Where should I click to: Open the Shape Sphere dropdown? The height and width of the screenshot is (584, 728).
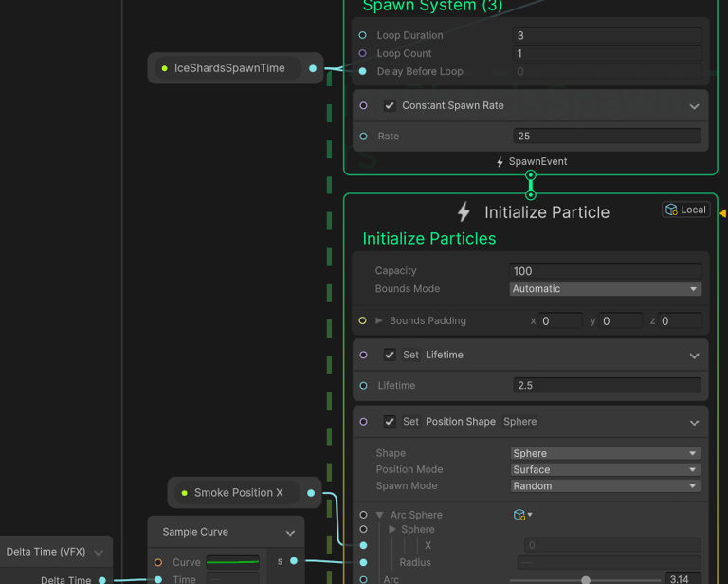606,453
